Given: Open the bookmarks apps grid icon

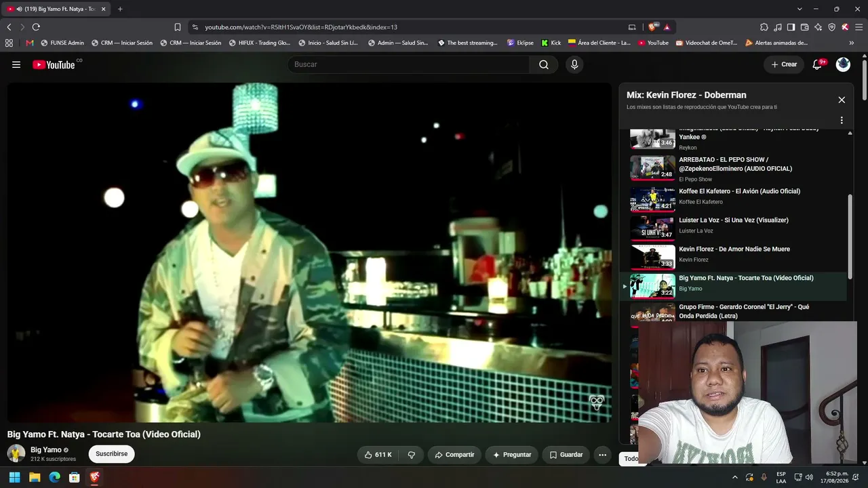Looking at the screenshot, I should [9, 43].
